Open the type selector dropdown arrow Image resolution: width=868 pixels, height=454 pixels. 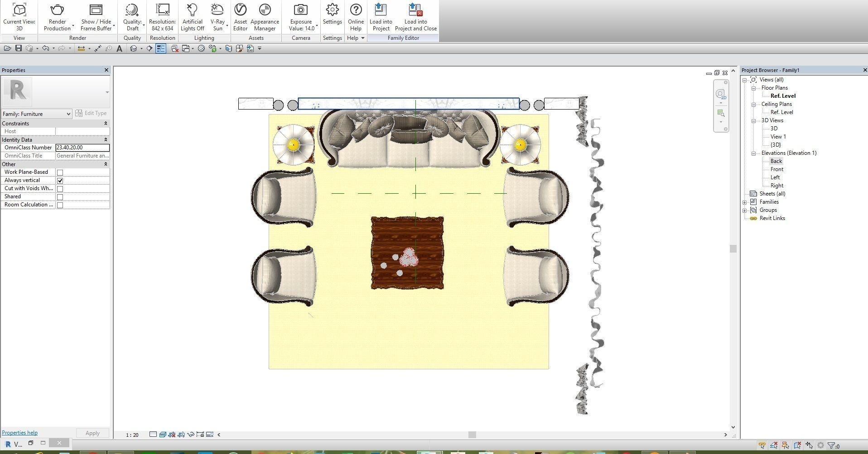107,92
